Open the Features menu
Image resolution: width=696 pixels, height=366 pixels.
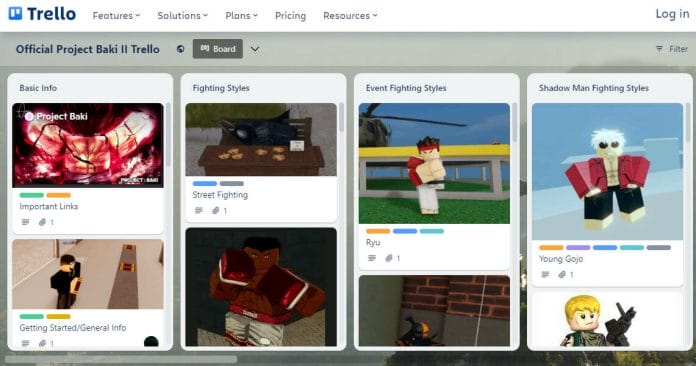coord(116,16)
